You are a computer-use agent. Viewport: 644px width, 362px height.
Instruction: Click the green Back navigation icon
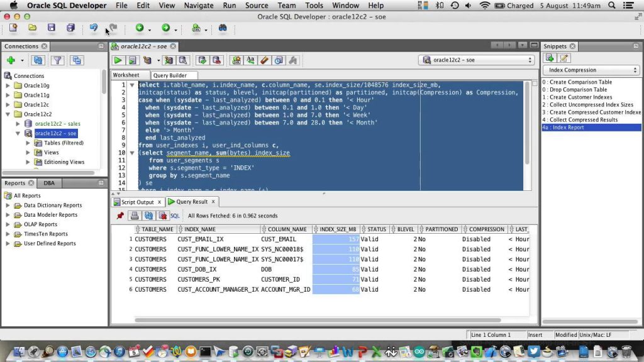140,28
